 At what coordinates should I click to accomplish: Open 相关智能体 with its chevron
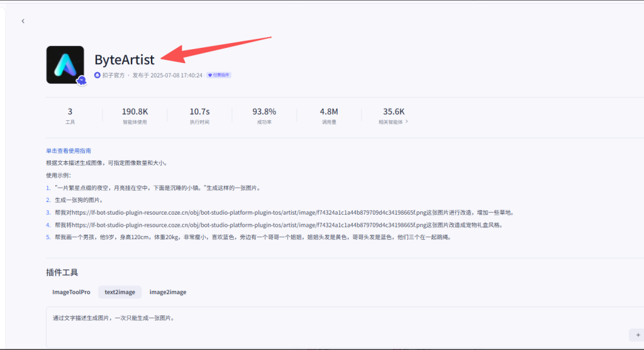click(x=393, y=121)
